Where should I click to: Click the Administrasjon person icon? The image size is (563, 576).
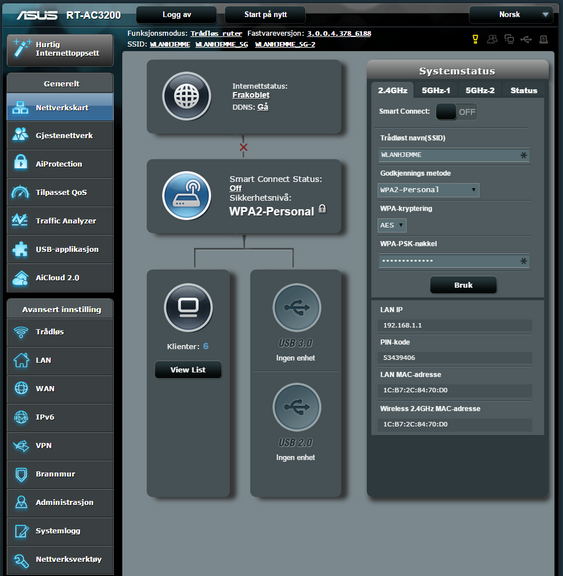pos(21,502)
